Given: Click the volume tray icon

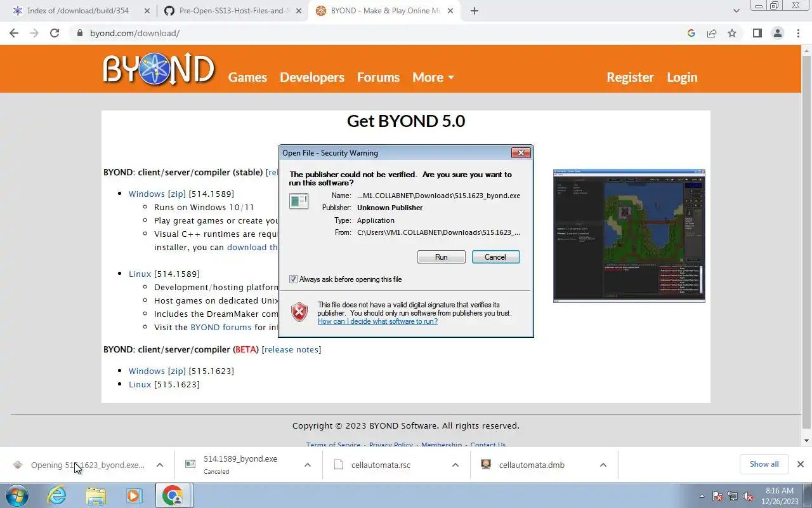Looking at the screenshot, I should (749, 496).
